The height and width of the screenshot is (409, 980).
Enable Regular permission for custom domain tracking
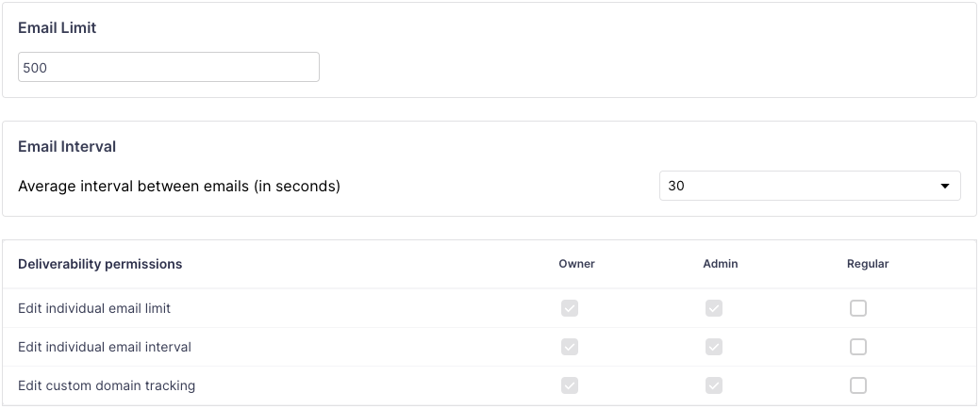[858, 385]
